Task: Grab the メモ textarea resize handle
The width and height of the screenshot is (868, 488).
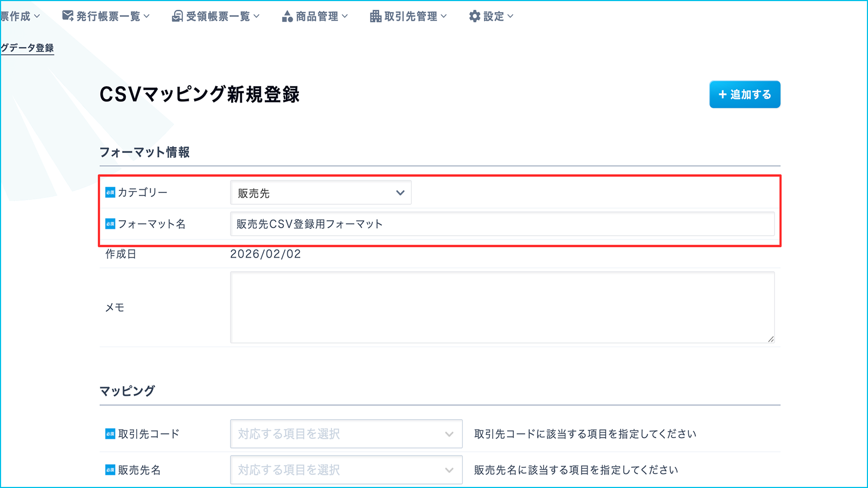Action: click(770, 339)
